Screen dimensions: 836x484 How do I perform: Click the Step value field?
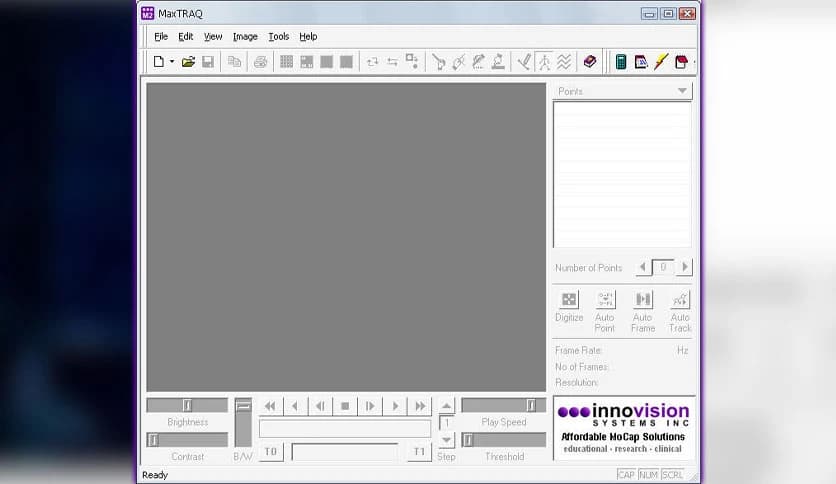447,423
